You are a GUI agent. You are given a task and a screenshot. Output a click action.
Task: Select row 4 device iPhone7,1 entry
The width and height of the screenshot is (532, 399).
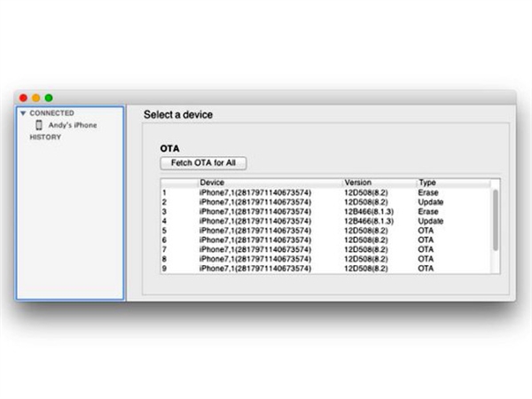[x=255, y=221]
